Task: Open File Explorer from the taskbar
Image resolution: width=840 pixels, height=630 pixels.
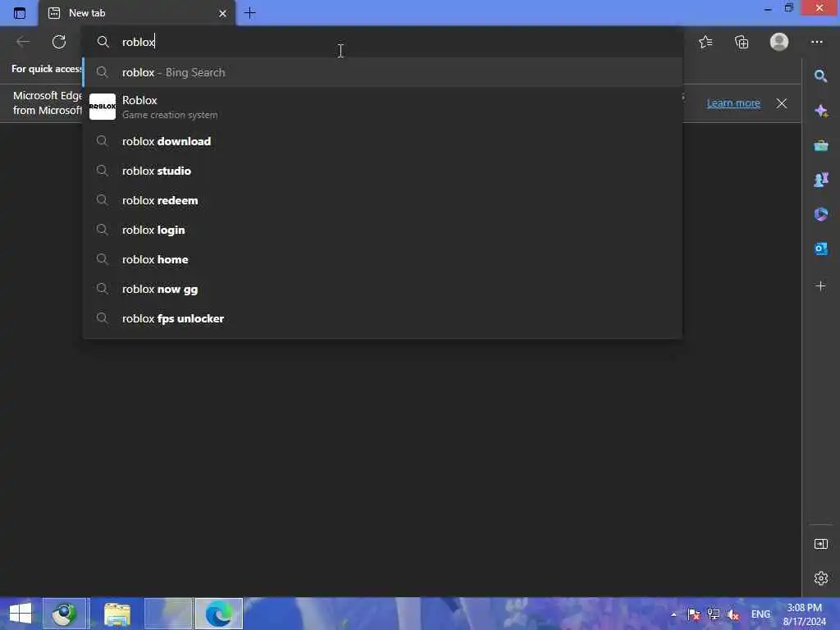Action: pyautogui.click(x=116, y=614)
